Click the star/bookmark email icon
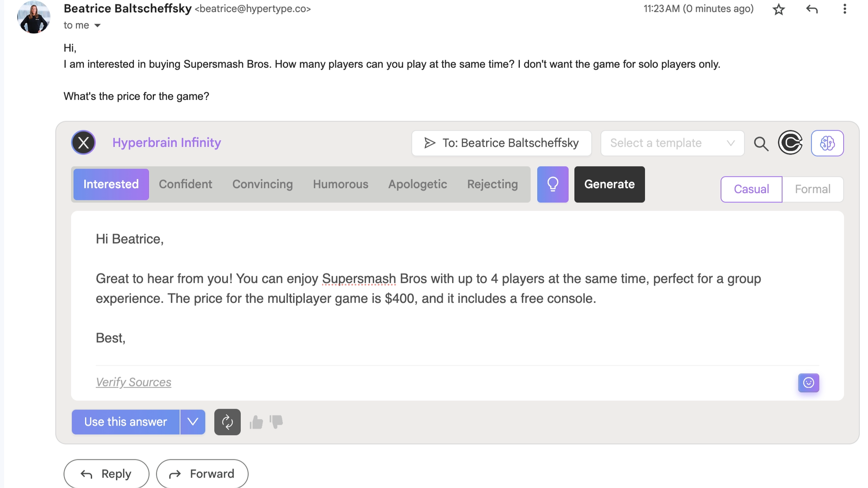The width and height of the screenshot is (868, 488). point(779,8)
